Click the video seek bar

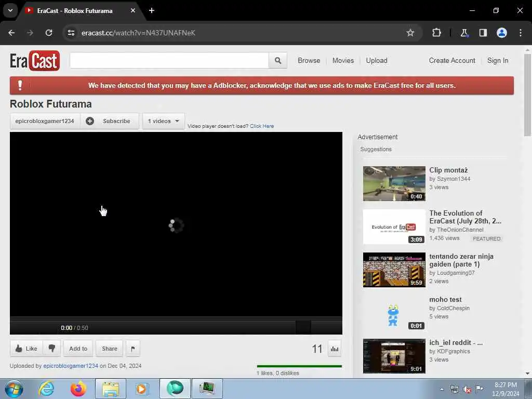point(176,319)
